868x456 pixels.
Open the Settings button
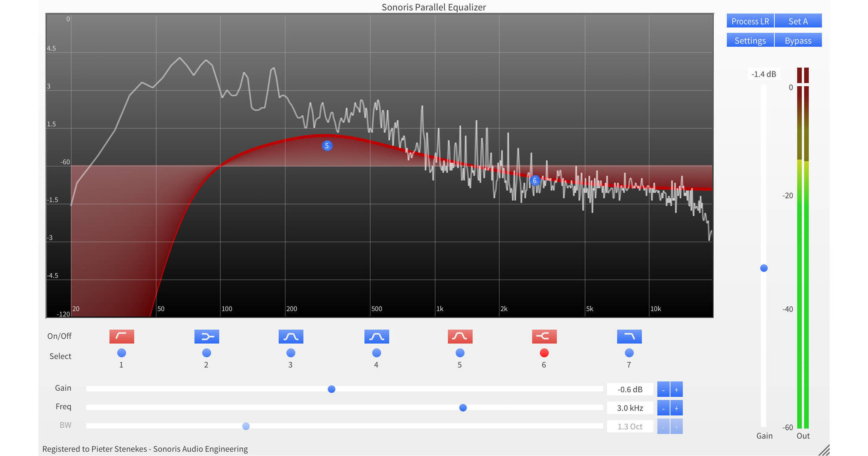click(x=750, y=40)
